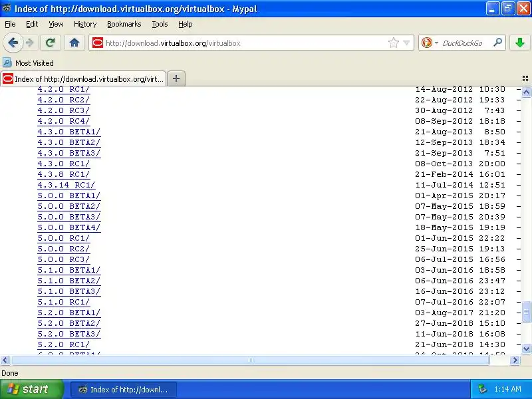Click the red site identity icon in address bar
The image size is (532, 399).
(x=97, y=43)
